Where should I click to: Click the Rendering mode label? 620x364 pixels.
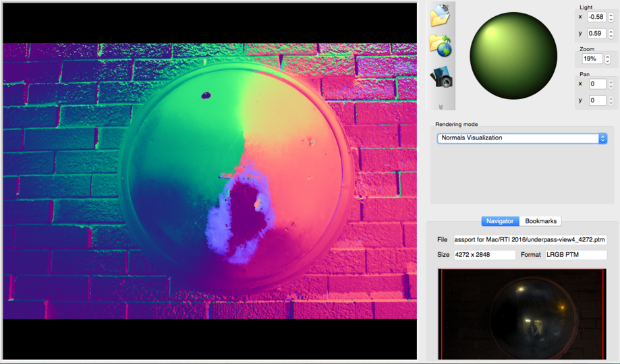[x=456, y=124]
